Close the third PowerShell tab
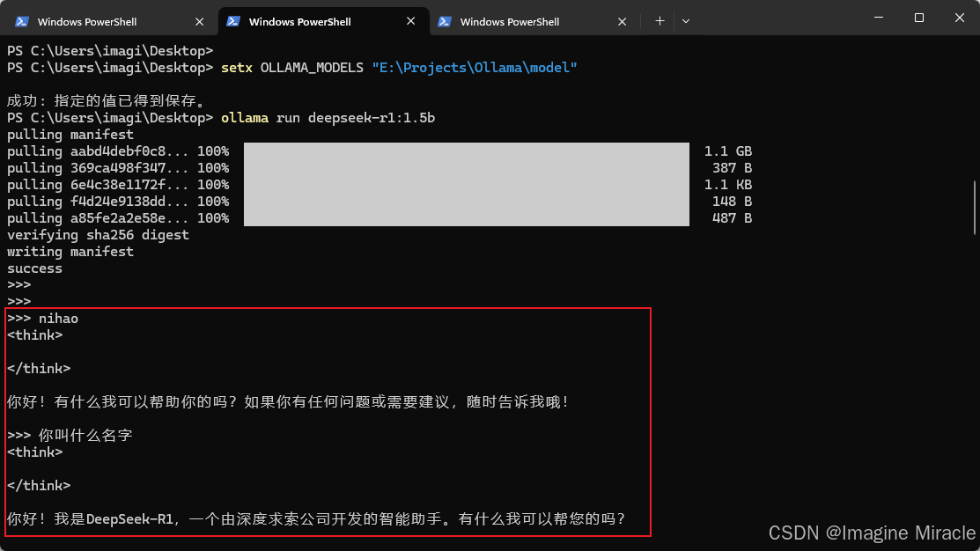This screenshot has width=980, height=551. (622, 22)
